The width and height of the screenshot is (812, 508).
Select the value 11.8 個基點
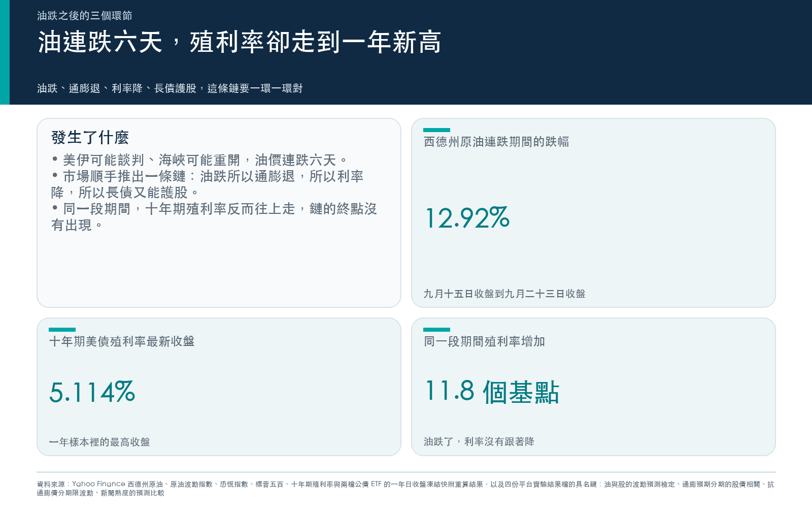pyautogui.click(x=492, y=392)
